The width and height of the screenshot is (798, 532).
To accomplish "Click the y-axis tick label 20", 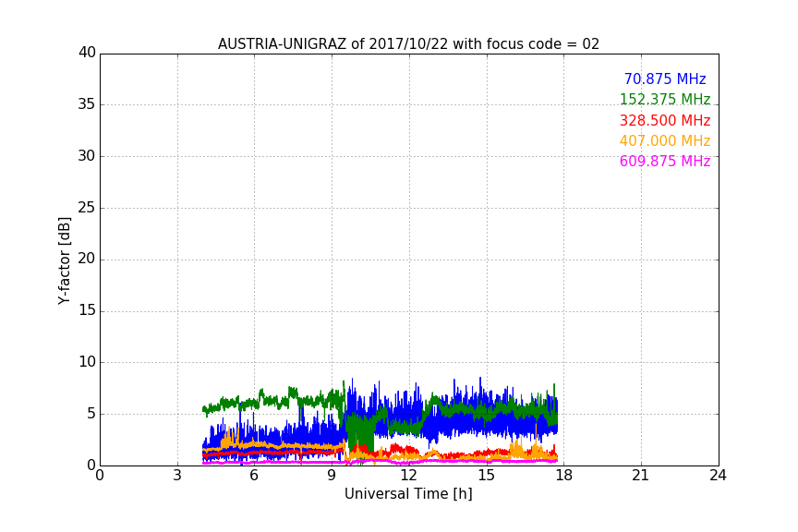I will pyautogui.click(x=87, y=260).
